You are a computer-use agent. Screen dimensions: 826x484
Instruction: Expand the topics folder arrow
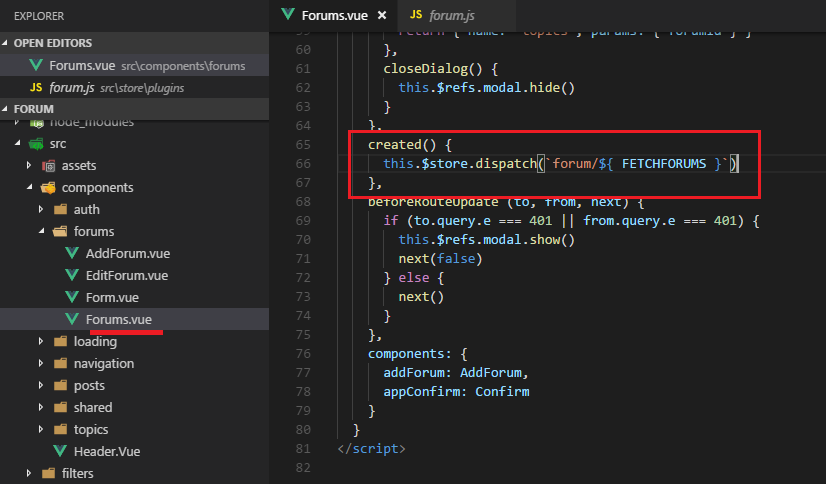pos(41,429)
